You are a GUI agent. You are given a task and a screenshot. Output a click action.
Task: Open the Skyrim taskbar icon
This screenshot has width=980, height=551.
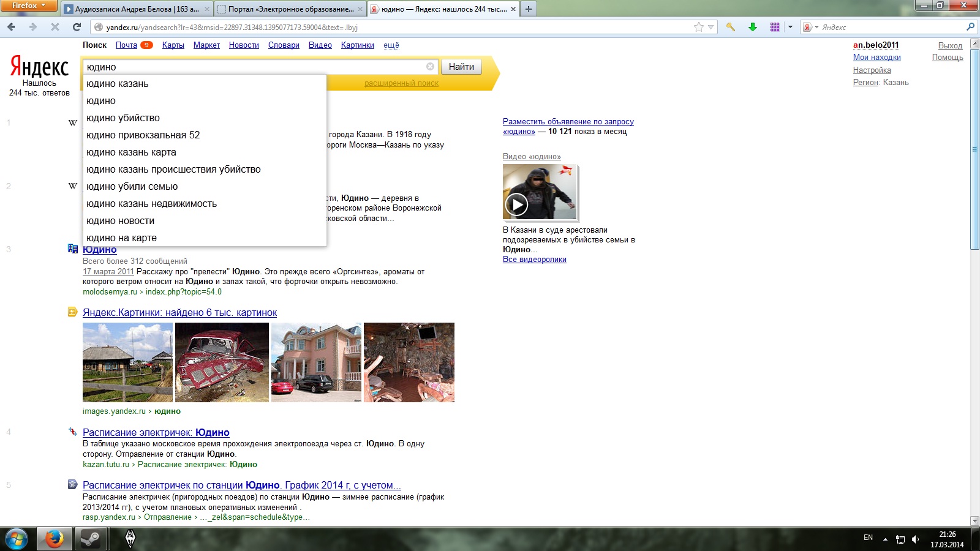[x=130, y=539]
